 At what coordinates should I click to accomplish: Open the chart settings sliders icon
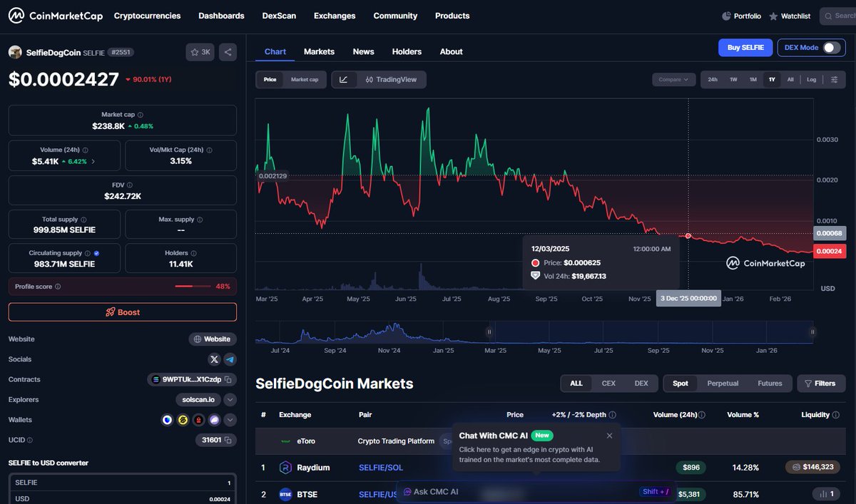point(834,80)
